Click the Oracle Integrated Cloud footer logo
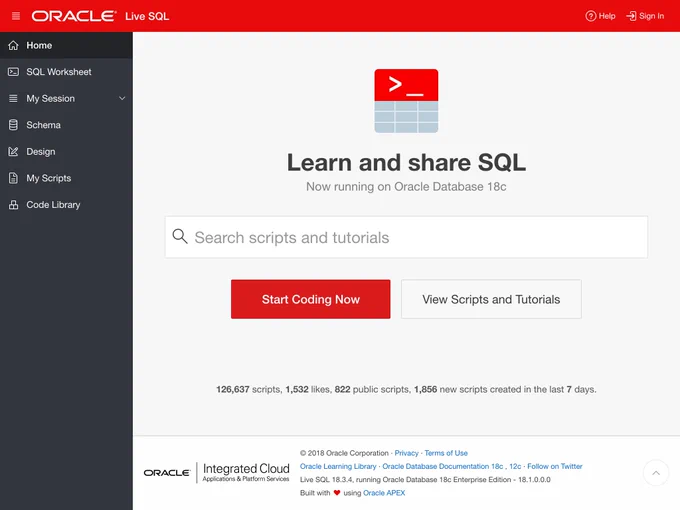 pyautogui.click(x=216, y=472)
